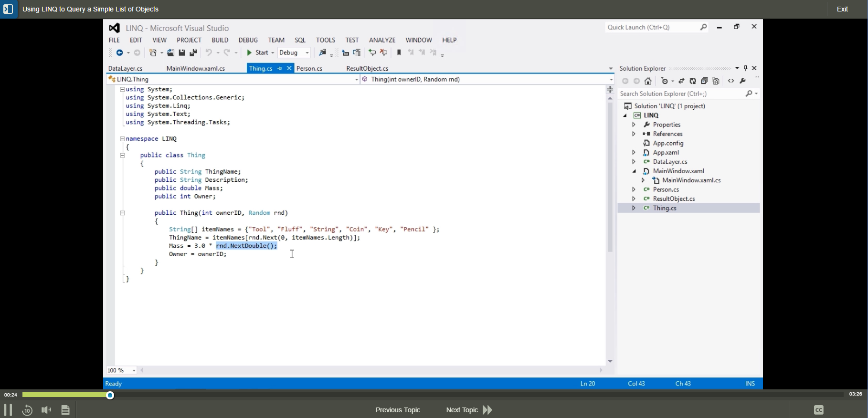Image resolution: width=868 pixels, height=418 pixels.
Task: Click the rewind 10 seconds icon
Action: pyautogui.click(x=27, y=410)
